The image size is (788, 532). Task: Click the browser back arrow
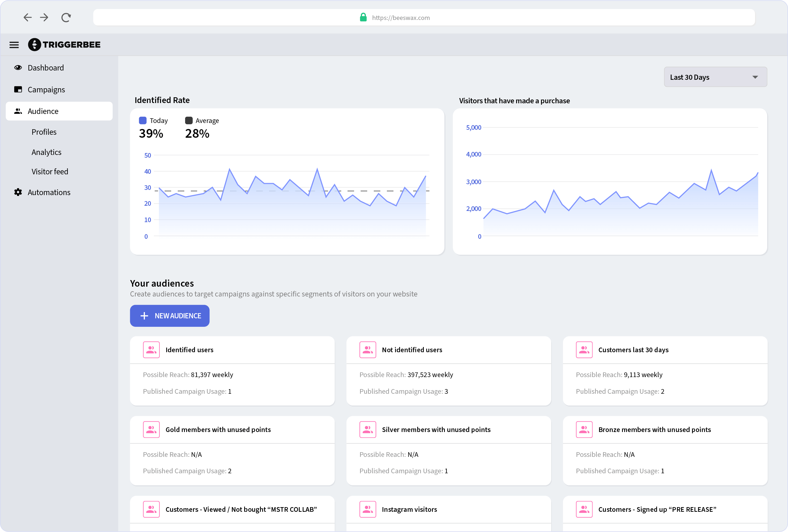point(27,17)
